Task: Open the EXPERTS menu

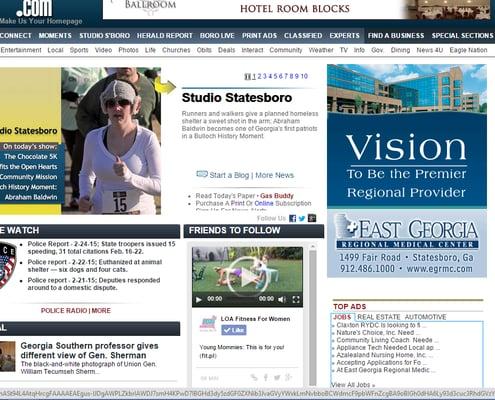Action: pyautogui.click(x=344, y=36)
